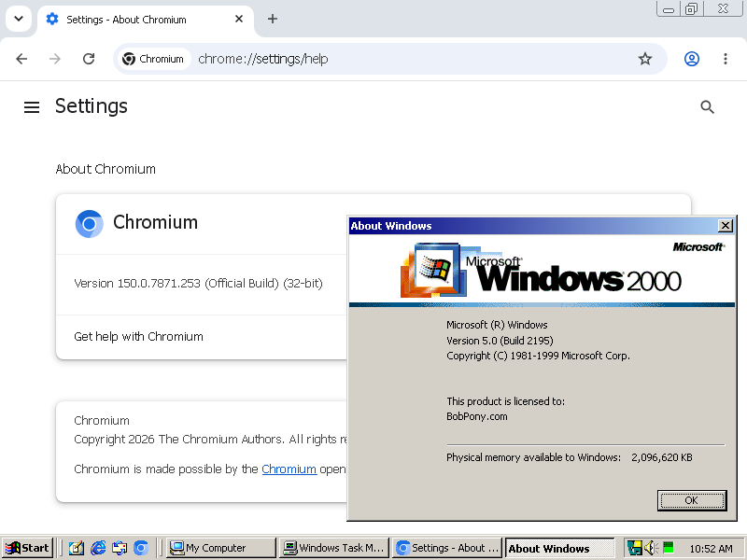Open the Settings hamburger menu
The image size is (747, 560).
pyautogui.click(x=32, y=107)
